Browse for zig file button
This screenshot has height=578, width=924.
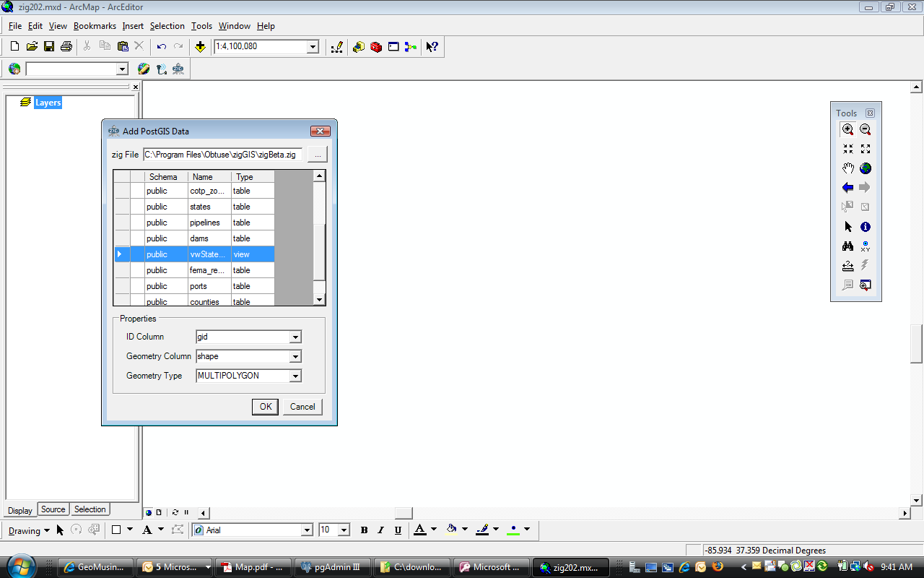point(318,155)
